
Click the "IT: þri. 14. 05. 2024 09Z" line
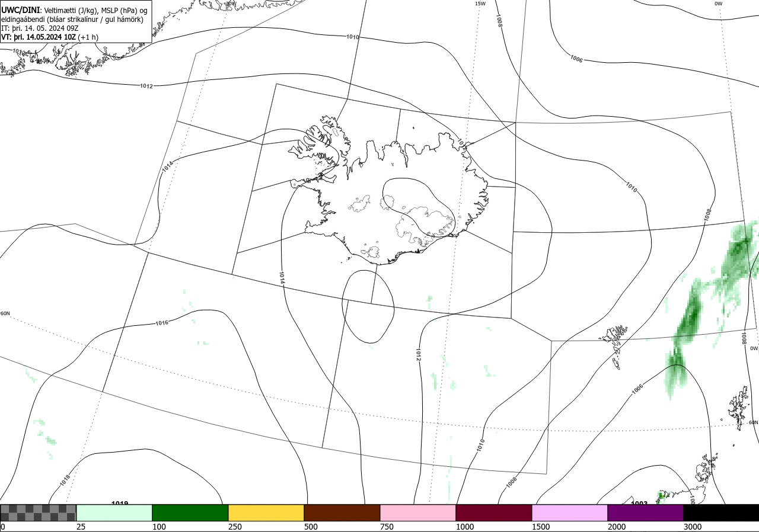coord(39,28)
